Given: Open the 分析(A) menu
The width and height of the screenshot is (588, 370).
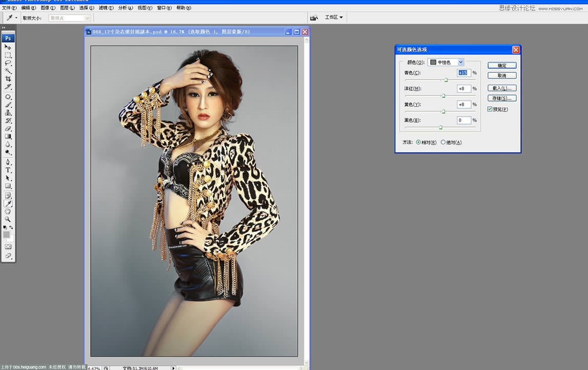Looking at the screenshot, I should (125, 8).
